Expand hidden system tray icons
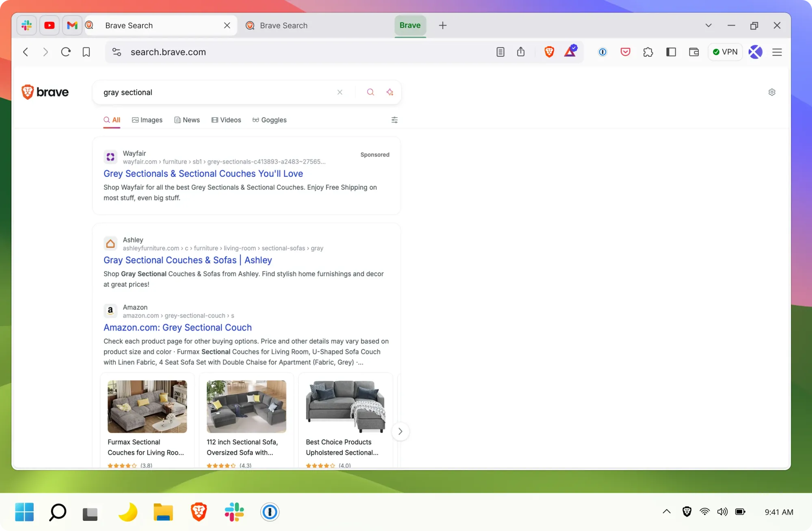The height and width of the screenshot is (531, 812). [x=666, y=512]
